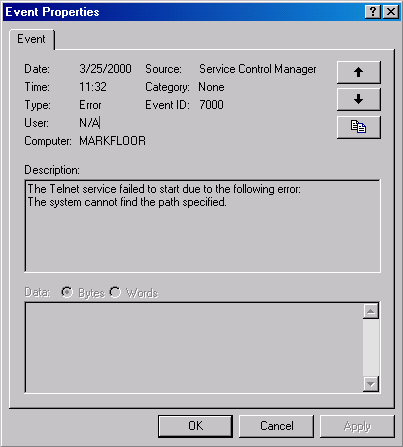Dismiss dialog with Cancel button
The width and height of the screenshot is (403, 447).
click(x=277, y=426)
